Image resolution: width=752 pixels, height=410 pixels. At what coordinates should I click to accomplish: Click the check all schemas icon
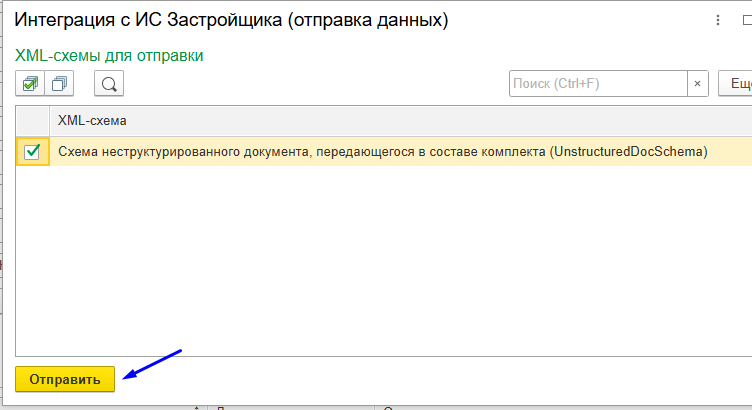coord(32,84)
